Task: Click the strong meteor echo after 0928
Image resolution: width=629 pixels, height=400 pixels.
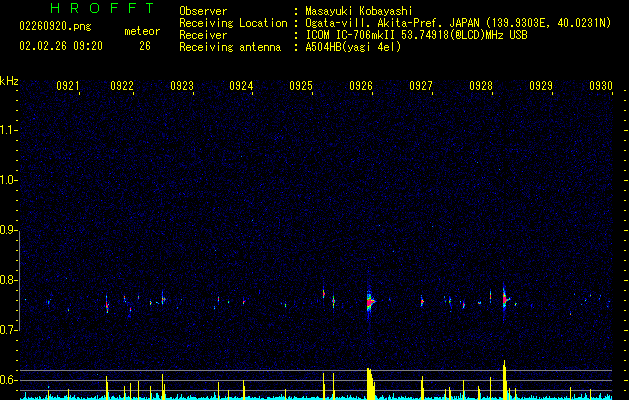Action: pyautogui.click(x=505, y=300)
